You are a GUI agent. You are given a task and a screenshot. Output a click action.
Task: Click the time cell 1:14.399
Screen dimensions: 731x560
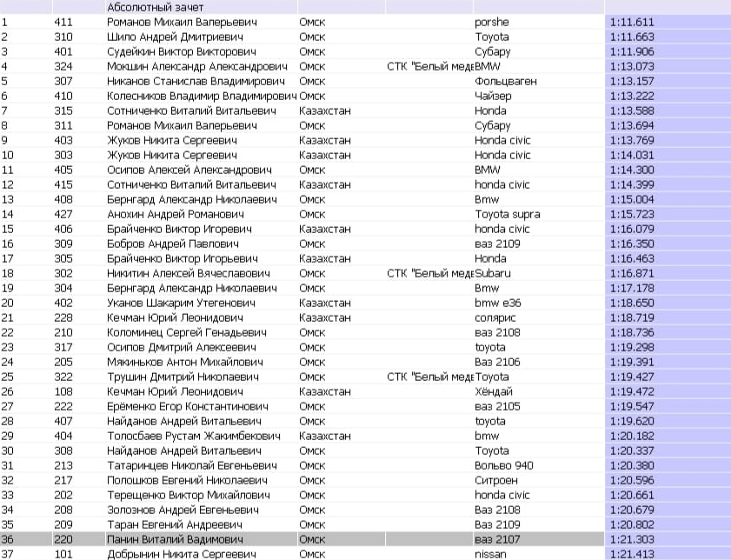click(632, 184)
